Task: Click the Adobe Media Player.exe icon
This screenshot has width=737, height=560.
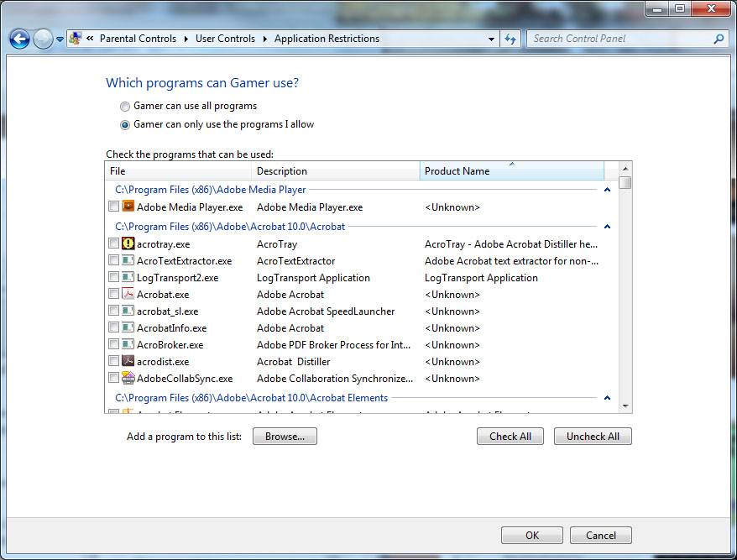Action: pyautogui.click(x=128, y=207)
